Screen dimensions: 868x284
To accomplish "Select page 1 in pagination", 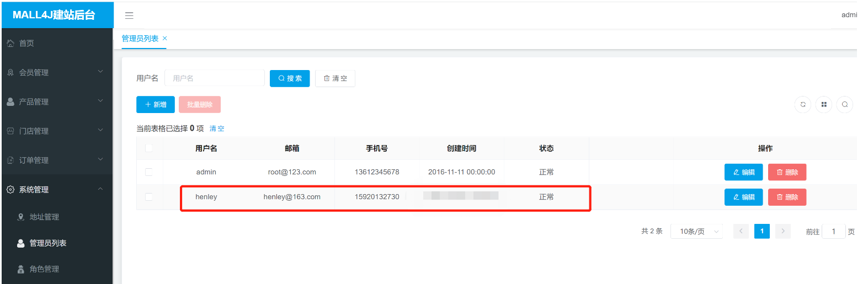I will (762, 231).
